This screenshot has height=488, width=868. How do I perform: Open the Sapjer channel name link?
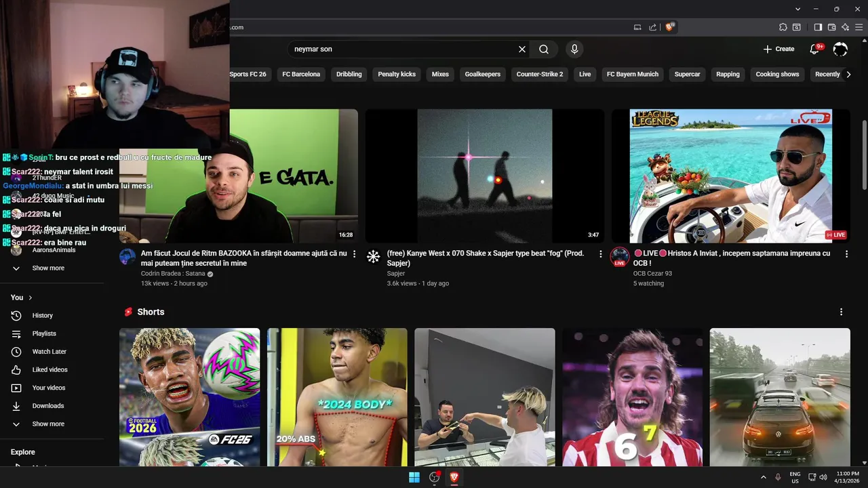point(396,274)
